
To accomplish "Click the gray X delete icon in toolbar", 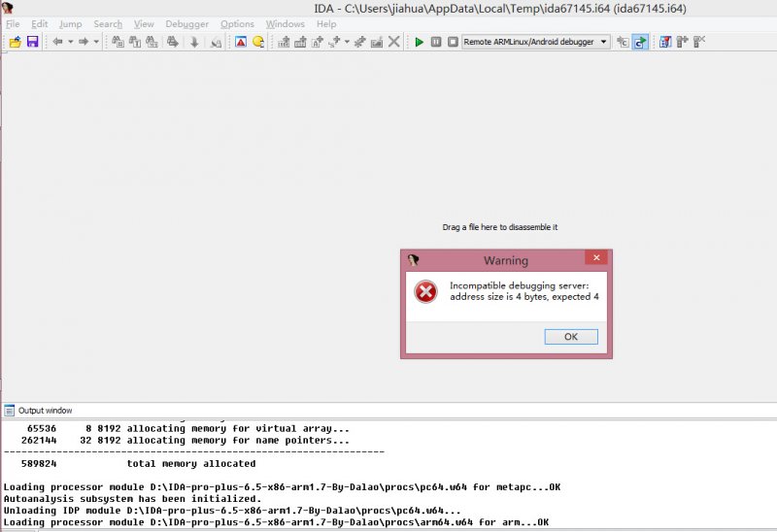I will (x=394, y=42).
